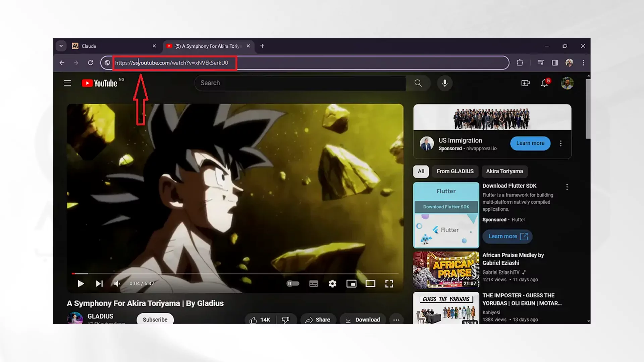644x362 pixels.
Task: Expand more video actions ellipsis
Action: click(x=396, y=320)
